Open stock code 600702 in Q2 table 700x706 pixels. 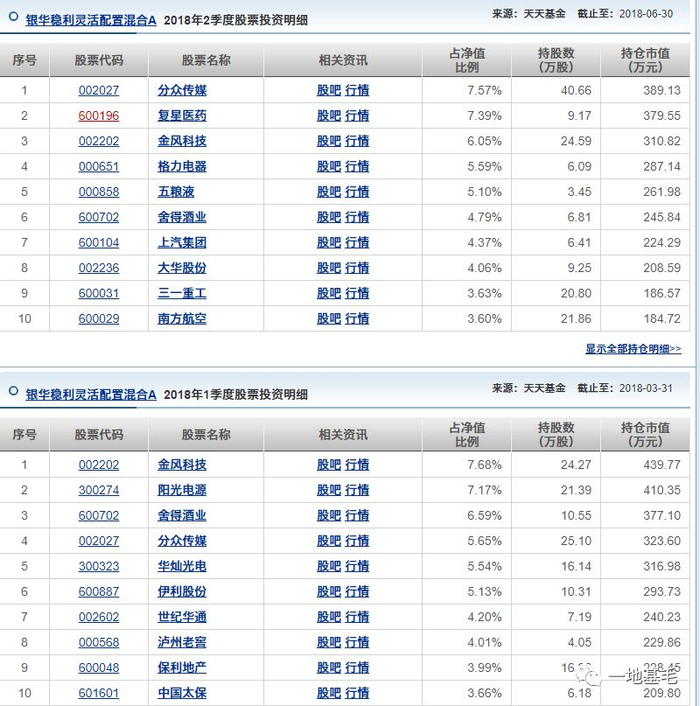[x=99, y=217]
